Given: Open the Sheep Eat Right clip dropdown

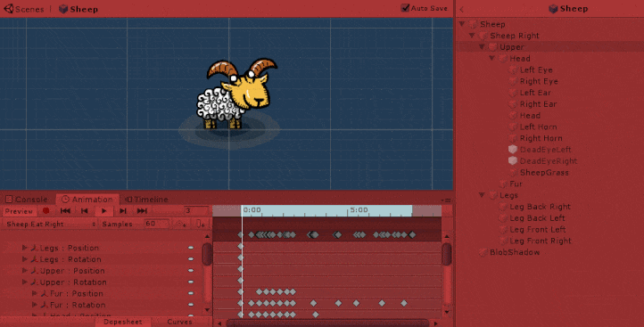Looking at the screenshot, I should click(50, 224).
